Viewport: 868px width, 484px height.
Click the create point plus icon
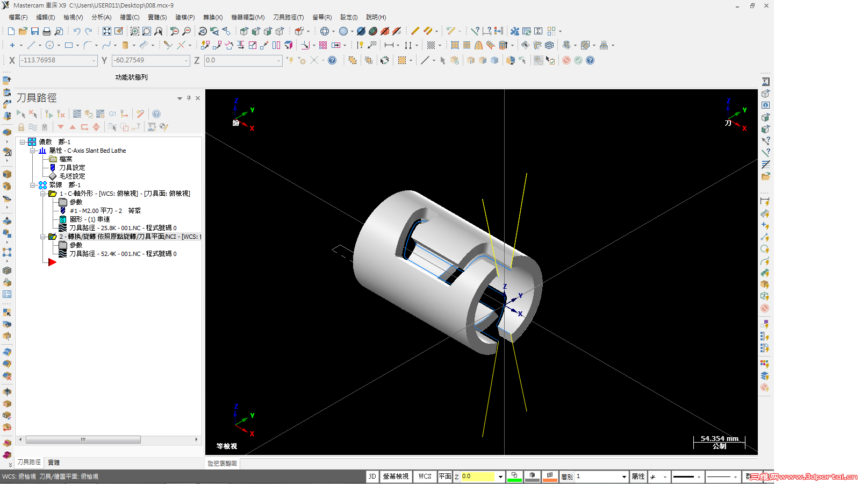click(x=12, y=45)
